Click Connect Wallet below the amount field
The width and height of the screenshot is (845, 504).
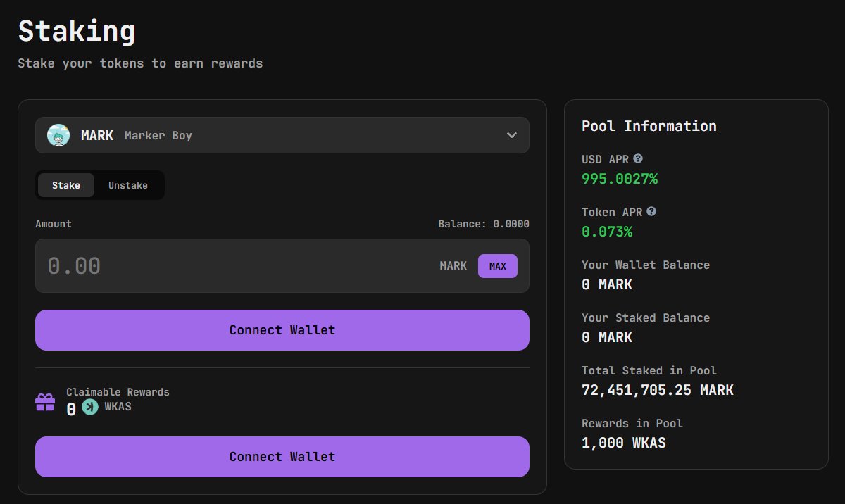pyautogui.click(x=282, y=330)
